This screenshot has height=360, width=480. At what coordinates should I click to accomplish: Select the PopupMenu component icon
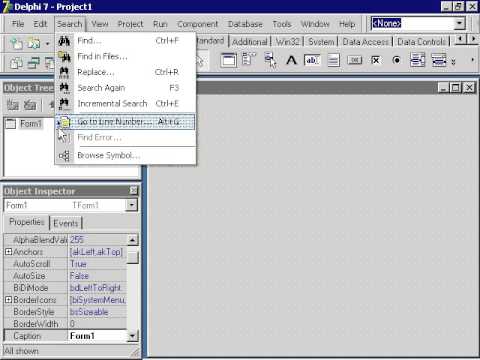click(x=270, y=60)
